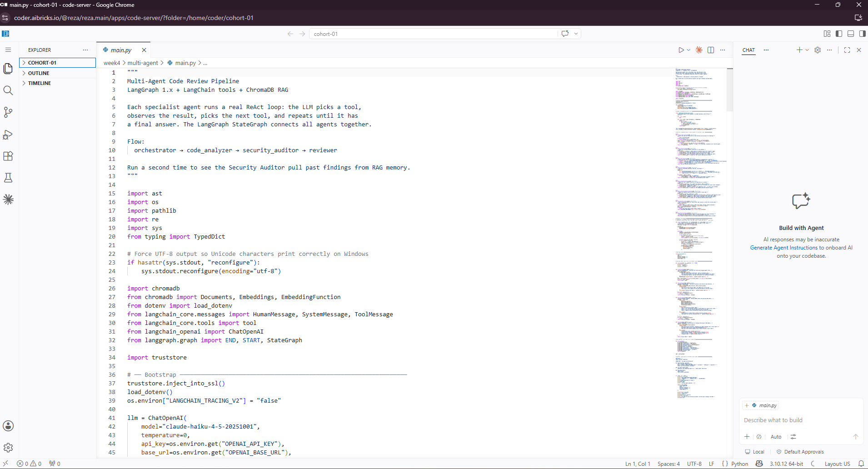Image resolution: width=868 pixels, height=469 pixels.
Task: Open chat panel More Actions ellipsis
Action: (829, 50)
